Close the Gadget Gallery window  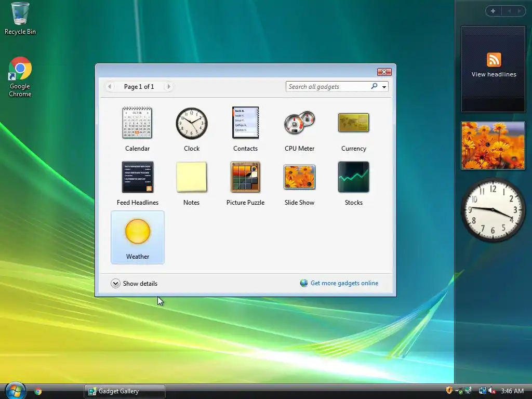coord(384,72)
